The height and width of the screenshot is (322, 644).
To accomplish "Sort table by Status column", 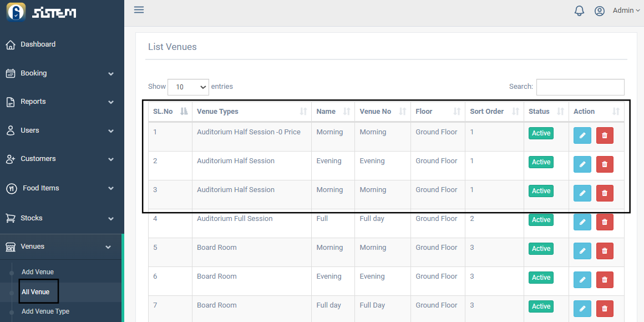I will 546,112.
